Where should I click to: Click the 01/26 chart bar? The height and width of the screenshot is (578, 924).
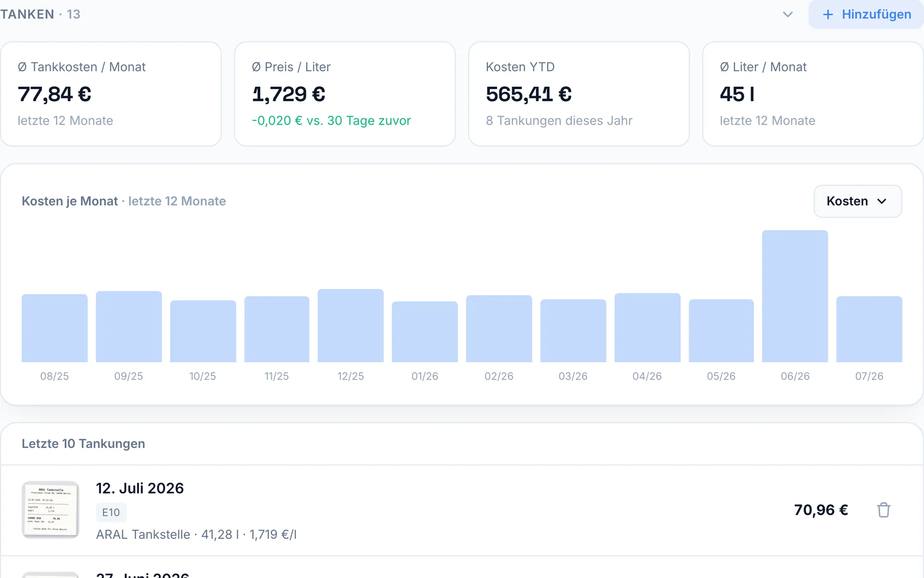click(424, 332)
